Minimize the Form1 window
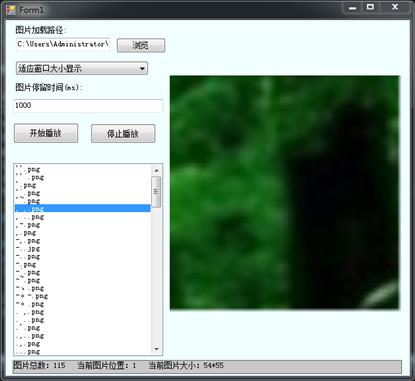Viewport: 415px width, 381px height. (353, 8)
